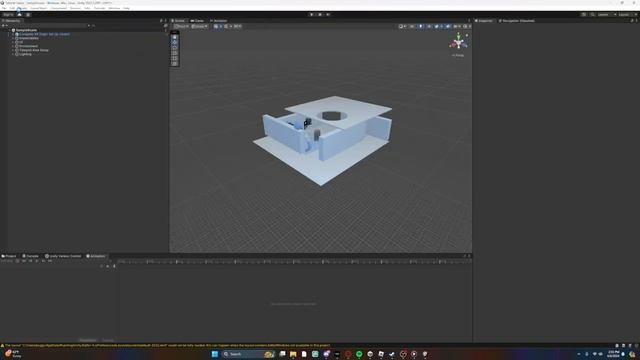Select the Transform tool in Scene overlay
Viewport: 640px width, 360px height.
175,63
